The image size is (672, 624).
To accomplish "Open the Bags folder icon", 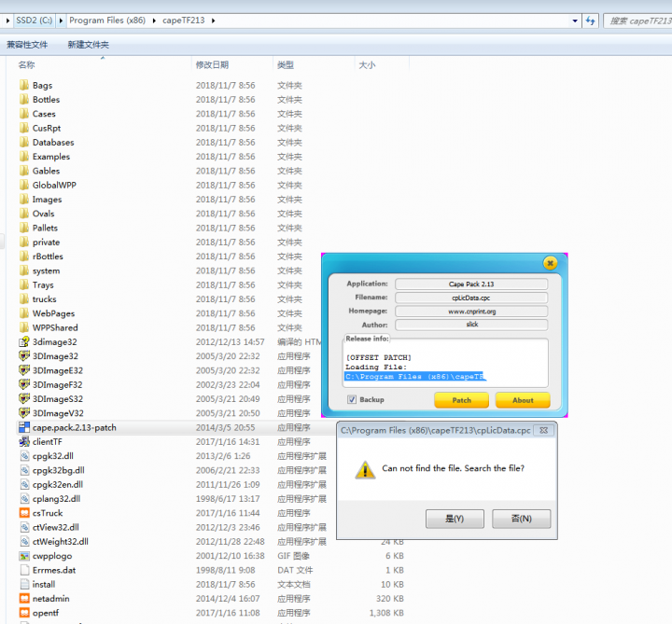I will tap(24, 86).
